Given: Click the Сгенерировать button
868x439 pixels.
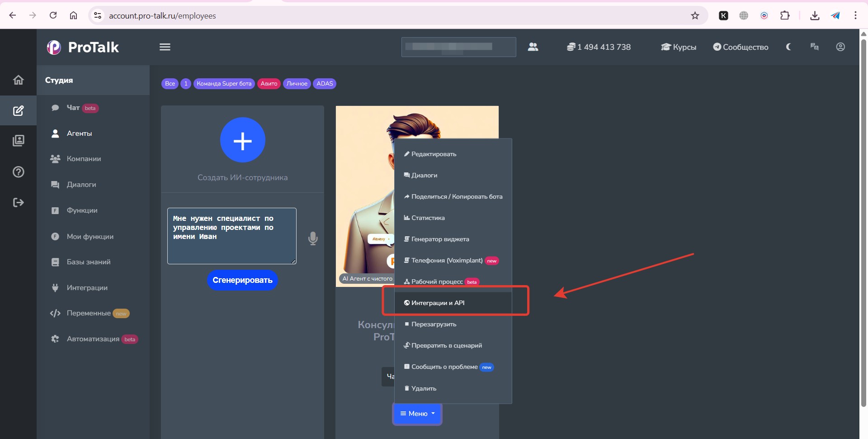Looking at the screenshot, I should click(x=242, y=280).
